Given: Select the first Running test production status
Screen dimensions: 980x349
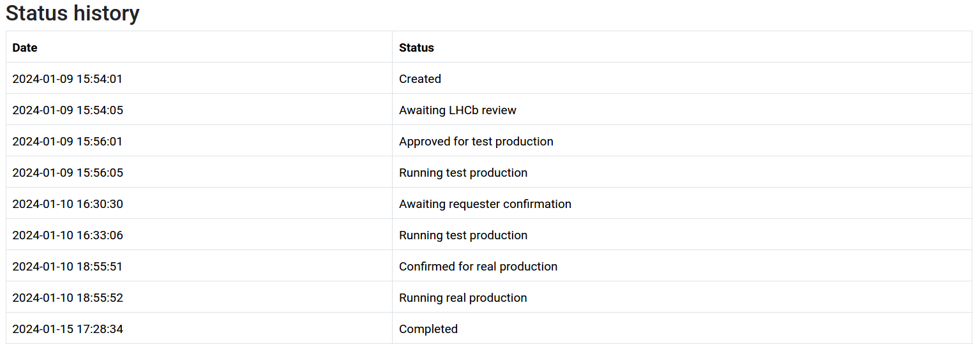Looking at the screenshot, I should [x=463, y=173].
